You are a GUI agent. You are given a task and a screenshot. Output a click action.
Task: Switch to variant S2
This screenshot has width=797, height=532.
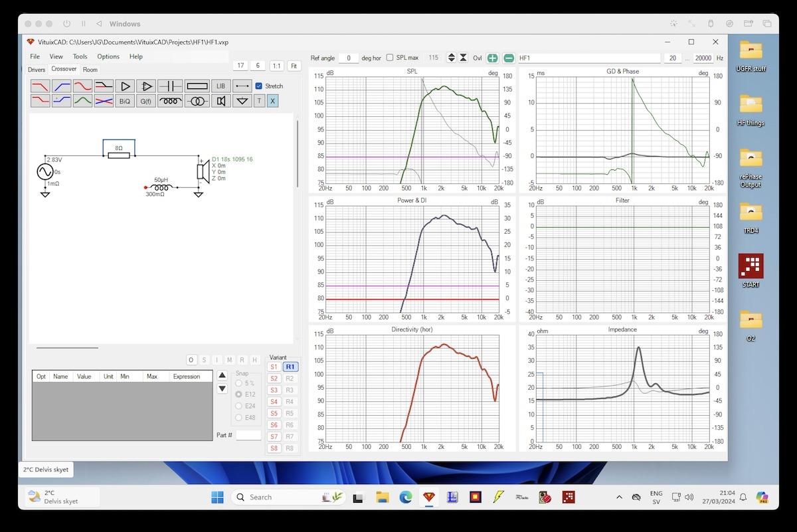point(274,379)
